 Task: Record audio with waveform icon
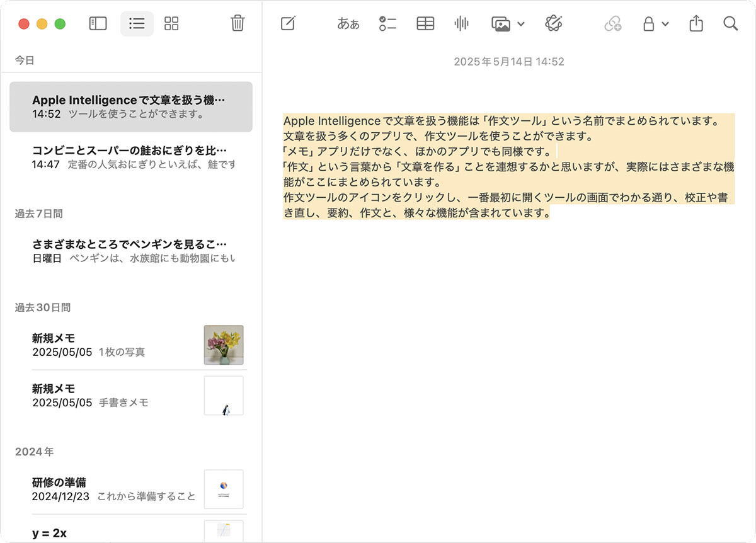[x=462, y=24]
